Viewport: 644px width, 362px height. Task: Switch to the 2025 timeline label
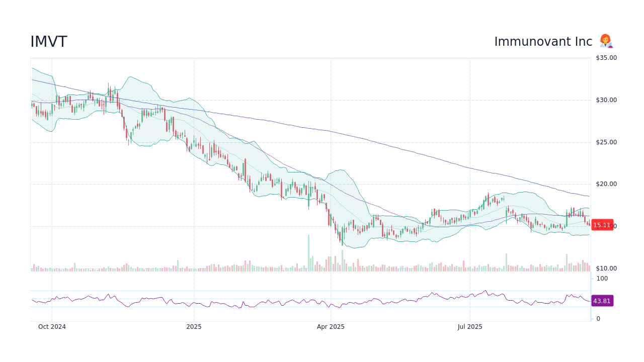coord(194,327)
